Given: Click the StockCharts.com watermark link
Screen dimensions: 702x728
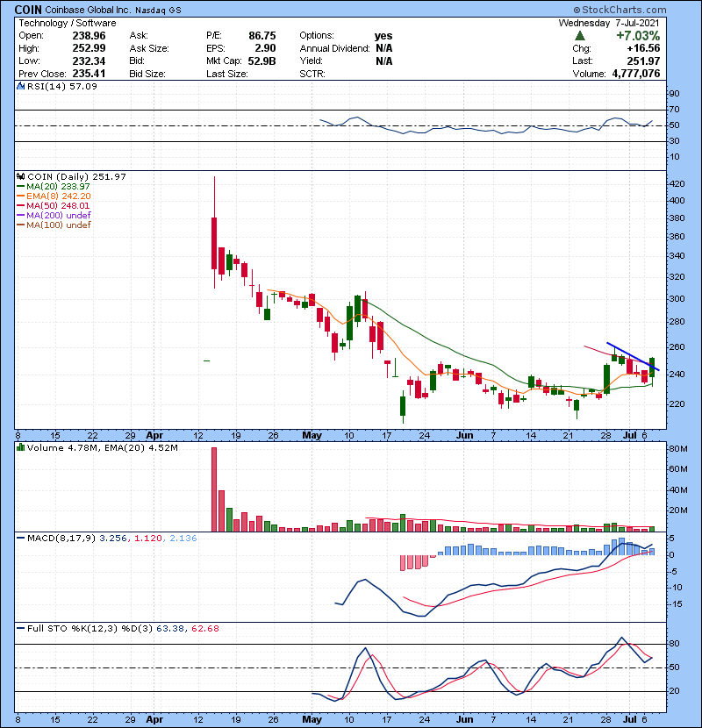Looking at the screenshot, I should tap(620, 10).
